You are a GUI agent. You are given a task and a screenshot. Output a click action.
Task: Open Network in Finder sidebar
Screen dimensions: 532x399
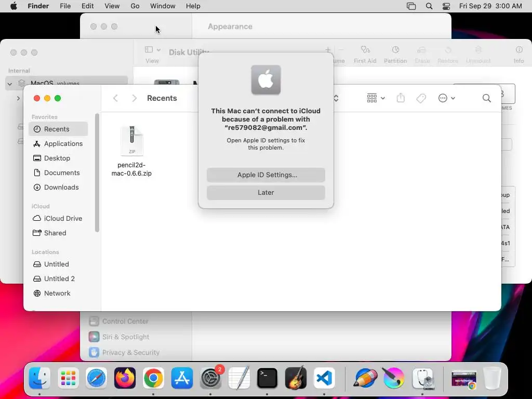pyautogui.click(x=58, y=293)
